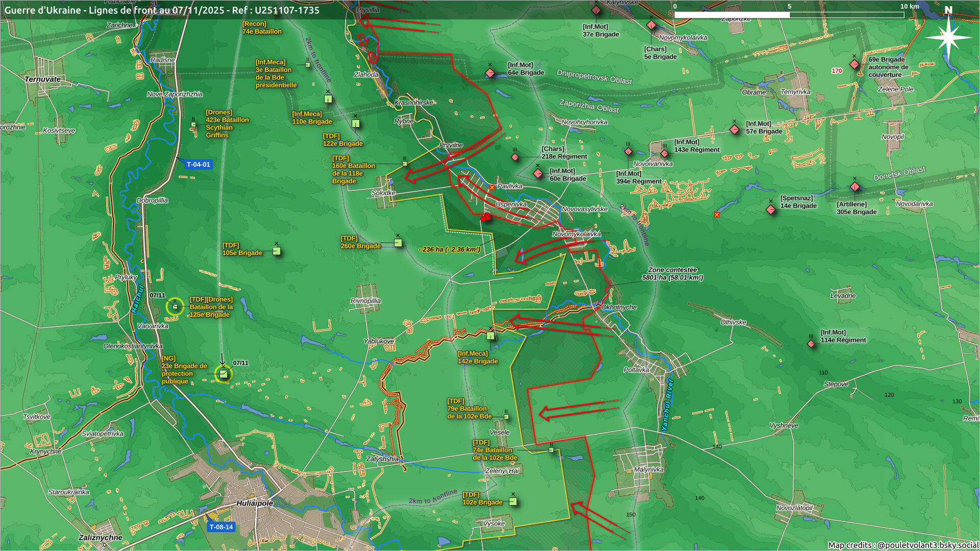The height and width of the screenshot is (551, 980).
Task: Click the T-08-14 highway label
Action: 221,527
